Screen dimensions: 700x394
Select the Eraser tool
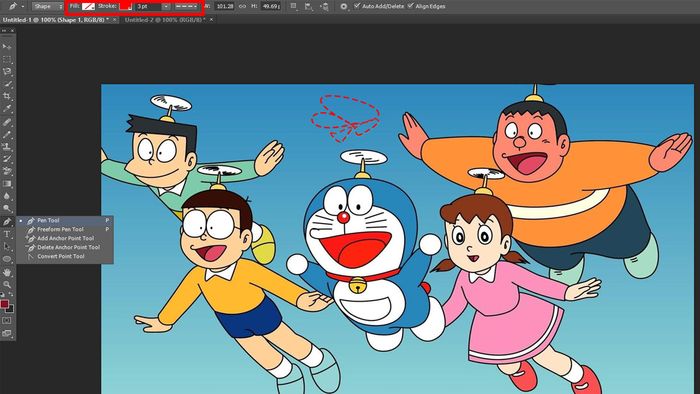click(x=7, y=171)
